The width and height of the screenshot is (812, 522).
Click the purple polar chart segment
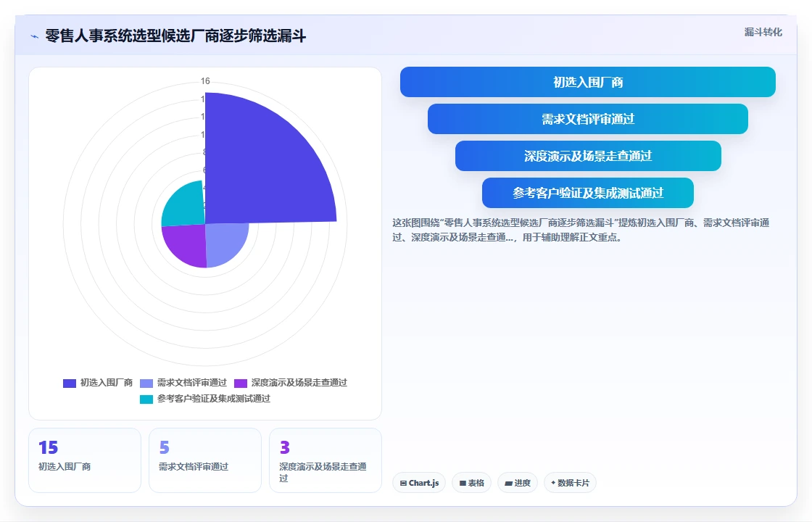point(188,244)
